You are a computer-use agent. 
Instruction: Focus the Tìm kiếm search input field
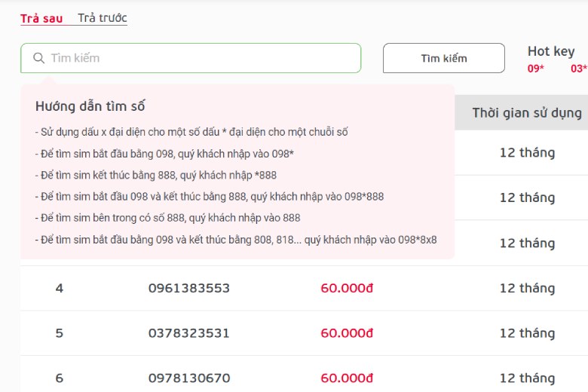(x=191, y=58)
